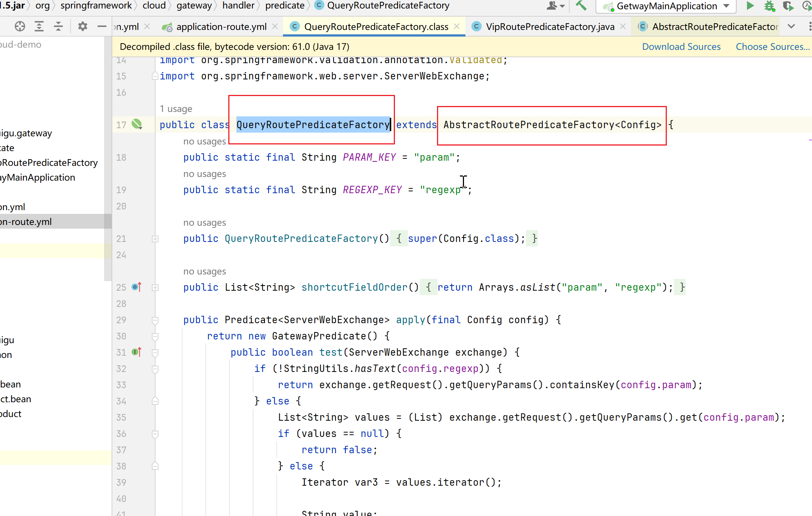
Task: Open project panel settings gear
Action: [x=83, y=26]
